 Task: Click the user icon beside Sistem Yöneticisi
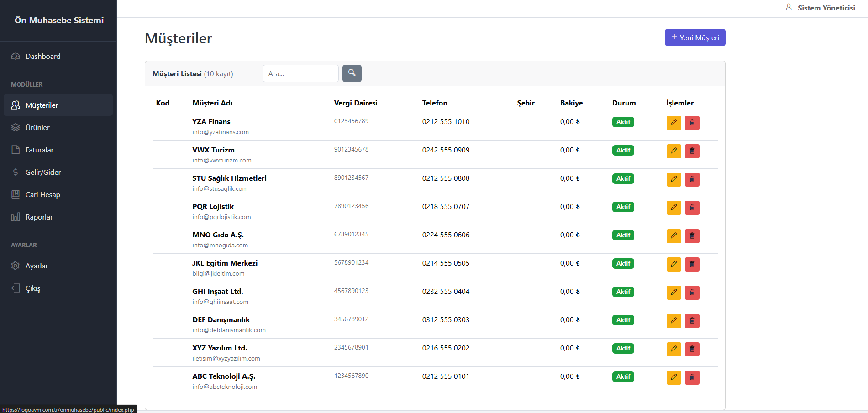pyautogui.click(x=789, y=7)
